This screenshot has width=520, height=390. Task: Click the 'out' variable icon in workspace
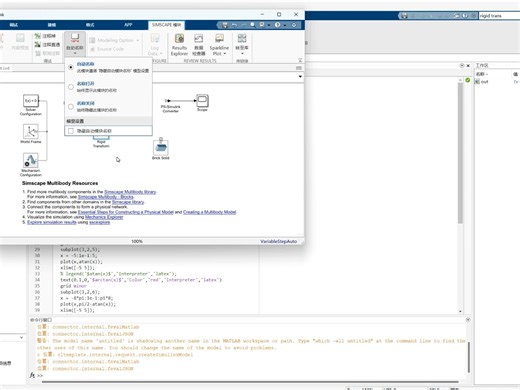477,82
